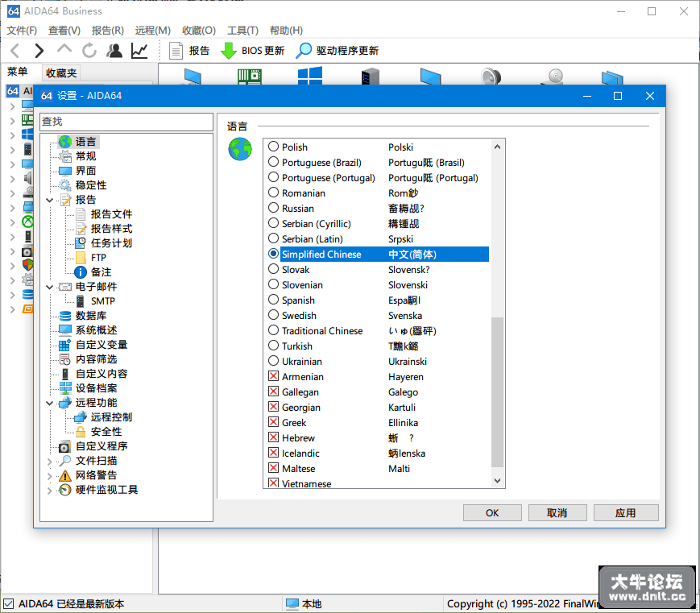Image resolution: width=700 pixels, height=613 pixels.
Task: Click the refresh arrow toolbar icon
Action: coord(89,51)
